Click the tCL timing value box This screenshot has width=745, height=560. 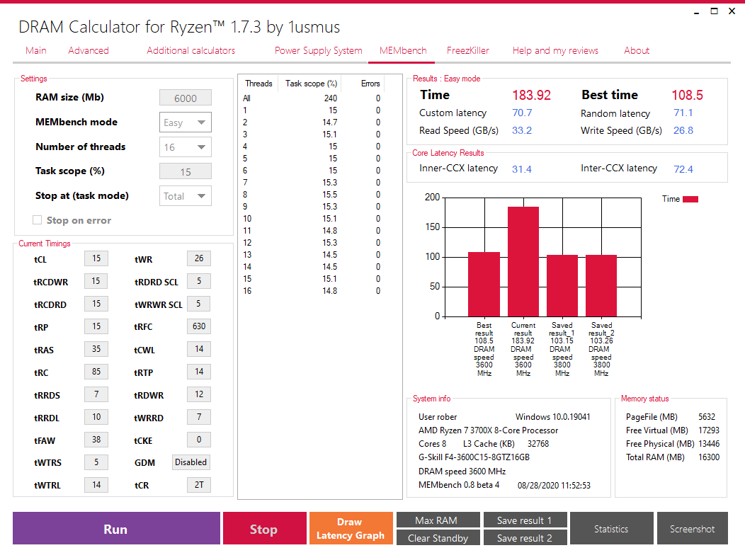[96, 258]
